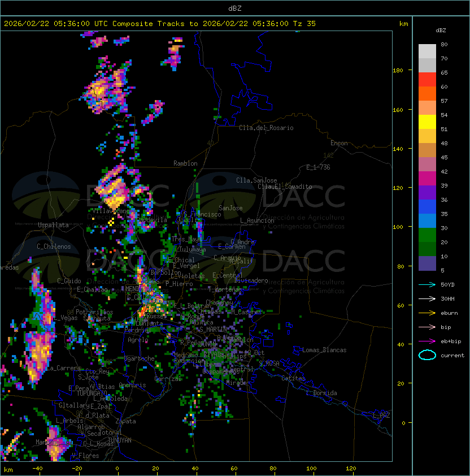Click the '160' km tick on vertical axis

tap(398, 110)
